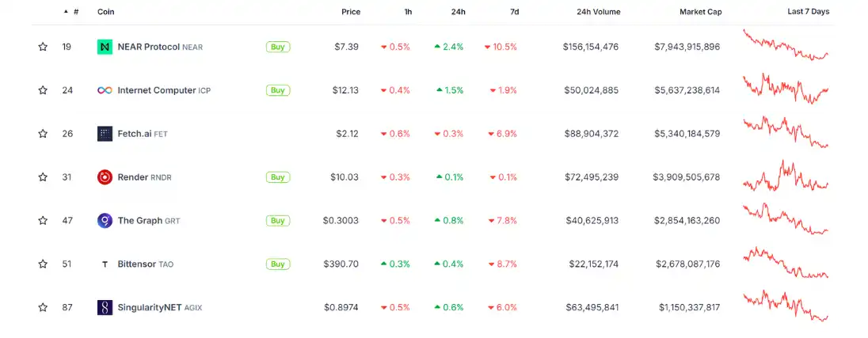868x338 pixels.
Task: Open the Internet Computer coin name link
Action: tap(156, 90)
